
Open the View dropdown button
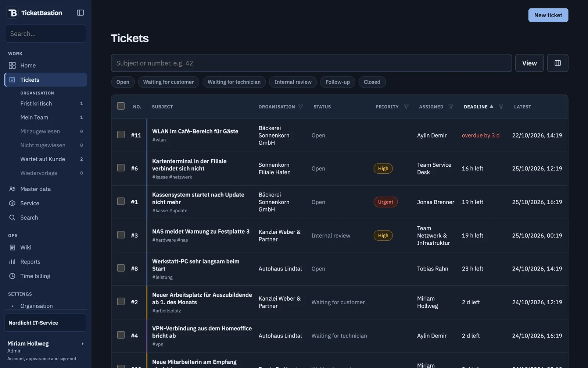[x=529, y=63]
